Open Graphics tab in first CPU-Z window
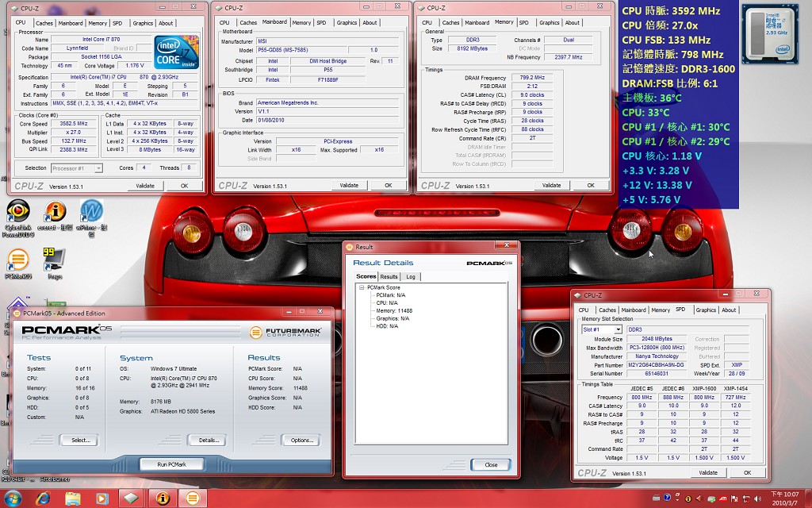 pos(143,23)
